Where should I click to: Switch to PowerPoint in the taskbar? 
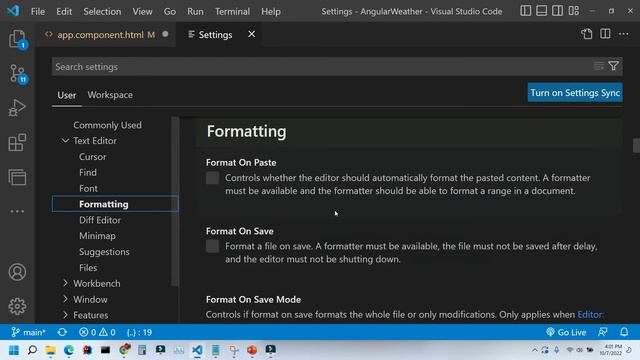point(252,350)
